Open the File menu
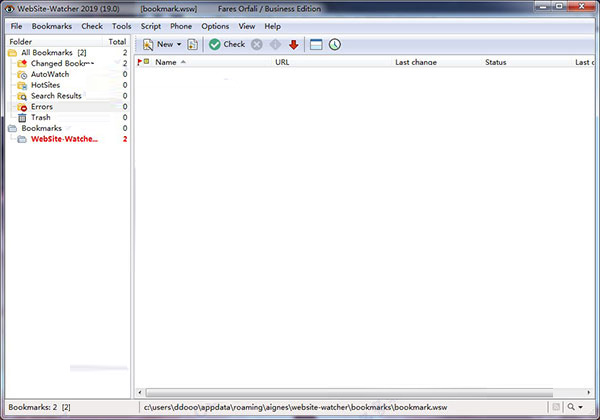 (16, 26)
